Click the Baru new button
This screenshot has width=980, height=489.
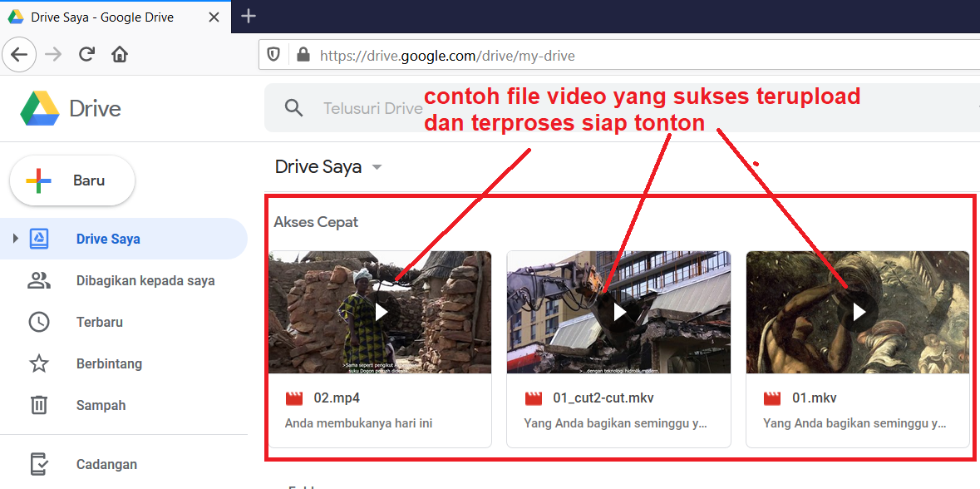72,180
